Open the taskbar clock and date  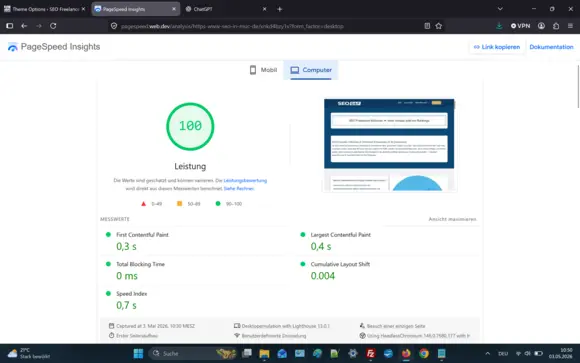[561, 353]
